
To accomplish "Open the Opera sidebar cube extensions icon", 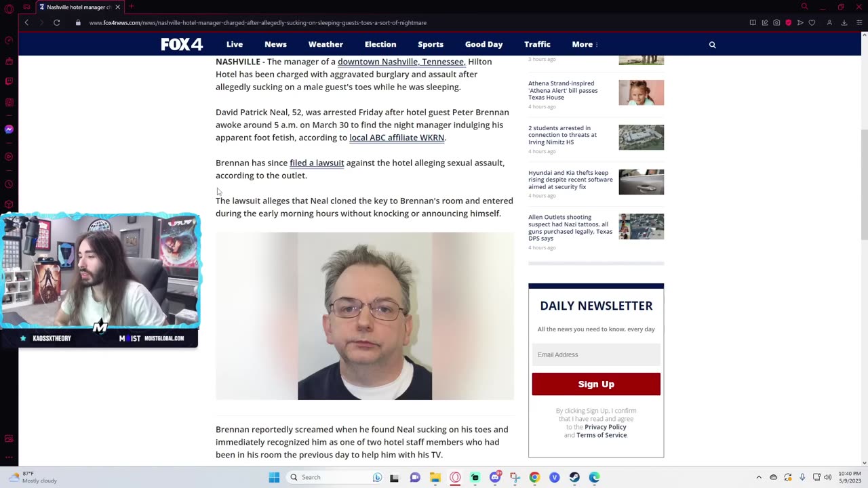I will [9, 204].
